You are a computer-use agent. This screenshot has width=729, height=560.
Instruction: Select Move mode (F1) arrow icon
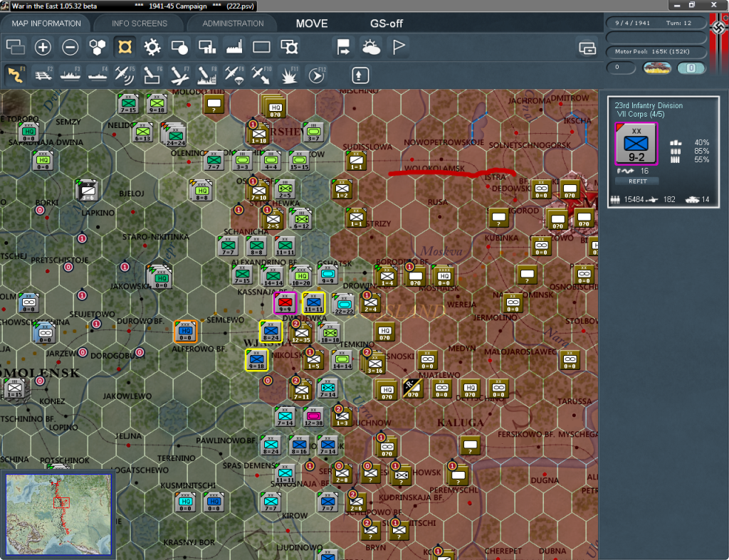point(16,75)
